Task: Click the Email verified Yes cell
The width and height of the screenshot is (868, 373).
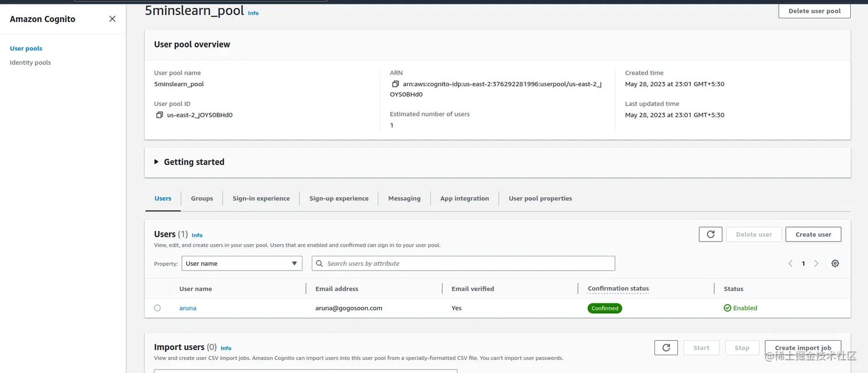Action: [457, 308]
